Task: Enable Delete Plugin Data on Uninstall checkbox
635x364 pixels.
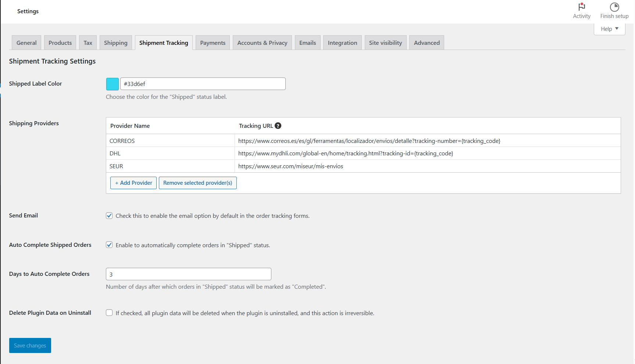Action: click(109, 313)
